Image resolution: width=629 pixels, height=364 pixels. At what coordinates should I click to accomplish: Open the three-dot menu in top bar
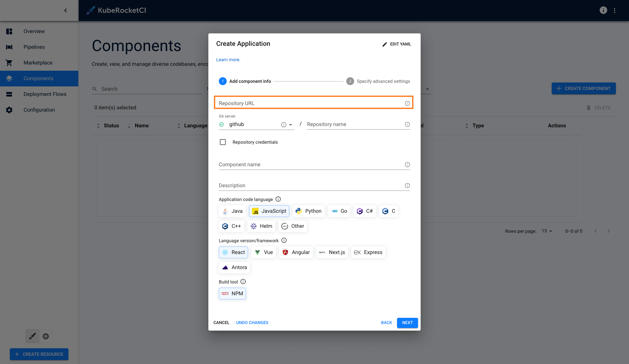[x=615, y=10]
